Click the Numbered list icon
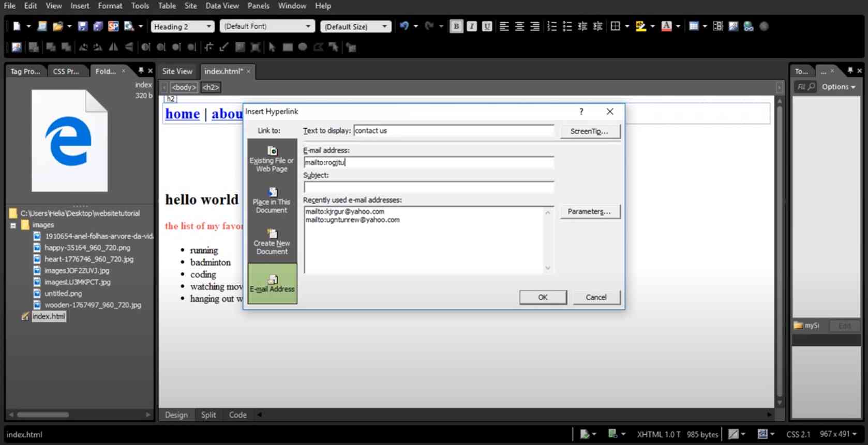Image resolution: width=868 pixels, height=445 pixels. (x=552, y=26)
